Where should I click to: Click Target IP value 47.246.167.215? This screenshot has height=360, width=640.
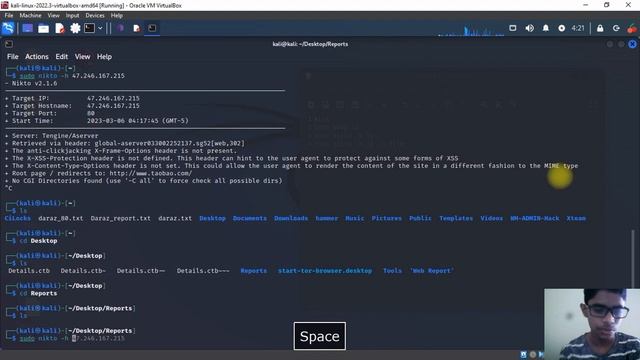[113, 98]
